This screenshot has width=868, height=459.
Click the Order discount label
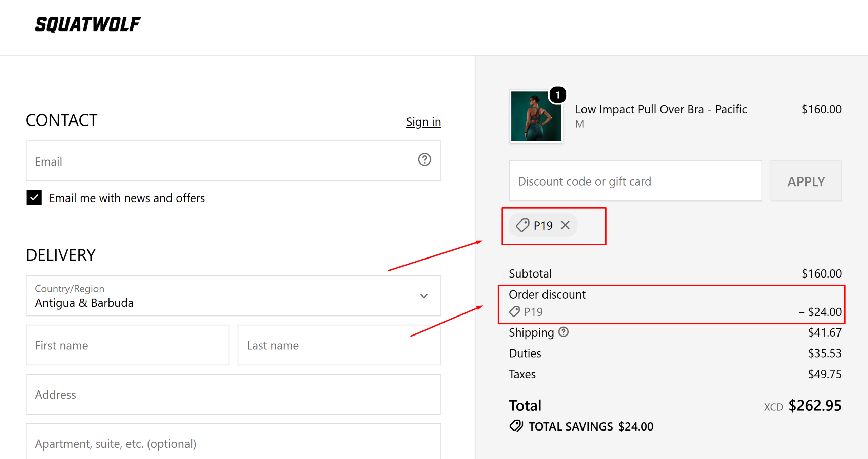pos(547,294)
